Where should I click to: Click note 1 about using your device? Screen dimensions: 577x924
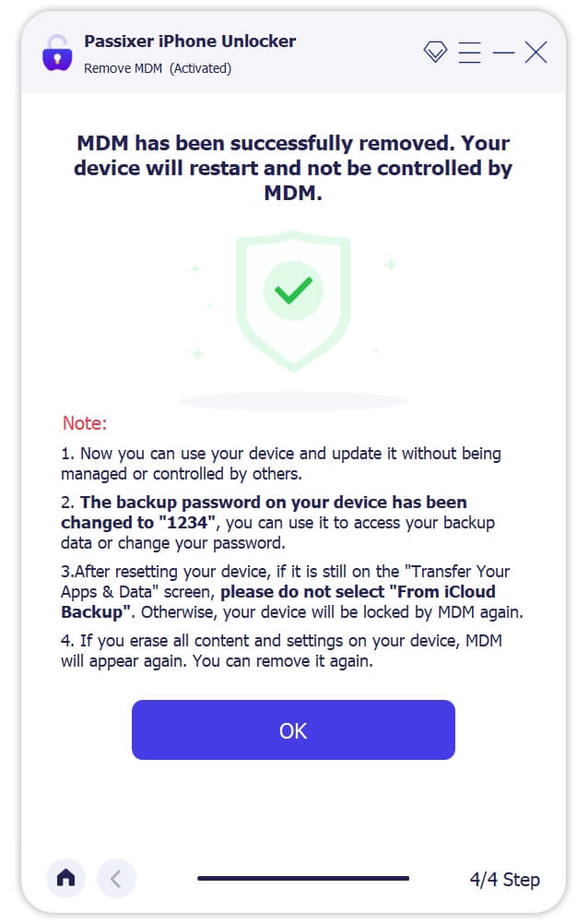281,464
